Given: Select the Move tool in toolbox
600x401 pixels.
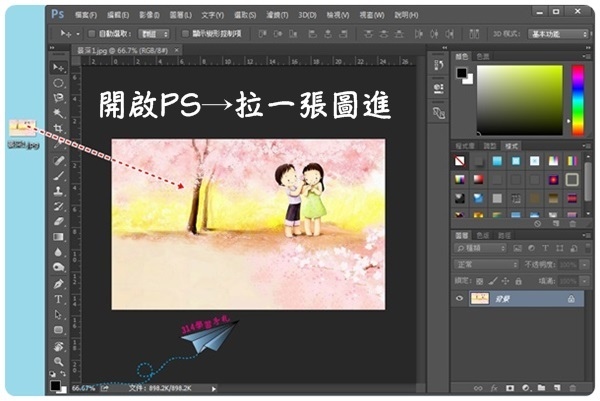Looking at the screenshot, I should (x=59, y=68).
